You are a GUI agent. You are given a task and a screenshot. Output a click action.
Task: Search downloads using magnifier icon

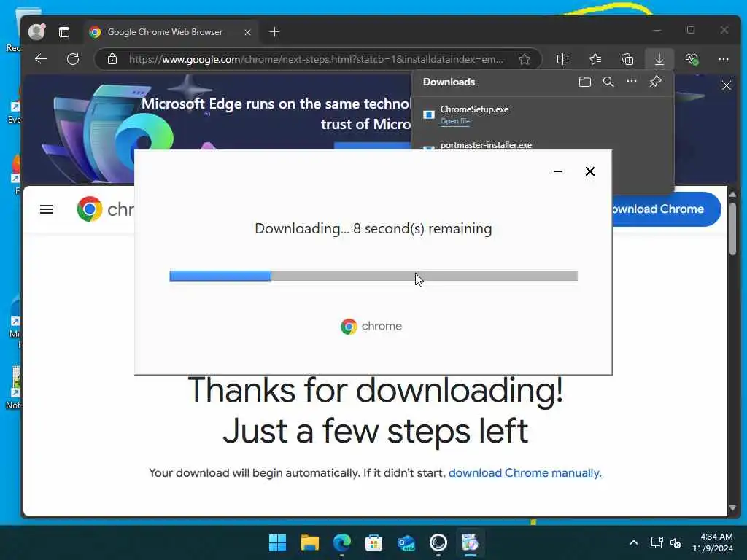tap(608, 82)
